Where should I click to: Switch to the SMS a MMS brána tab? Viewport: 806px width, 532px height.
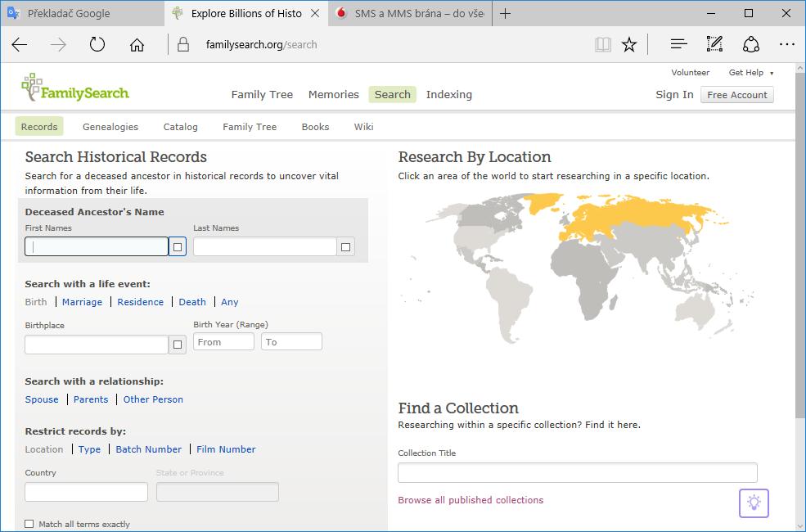pos(411,13)
